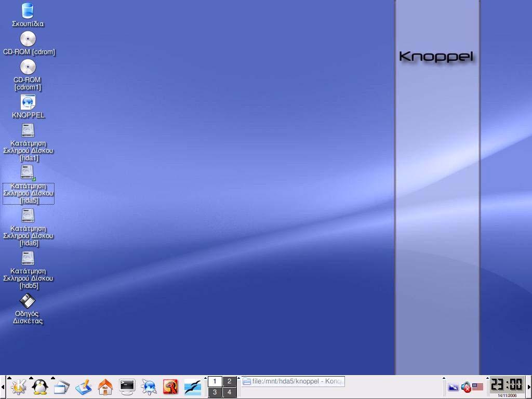Switch to virtual desktop 4
Viewport: 532px width, 399px height.
(x=229, y=392)
